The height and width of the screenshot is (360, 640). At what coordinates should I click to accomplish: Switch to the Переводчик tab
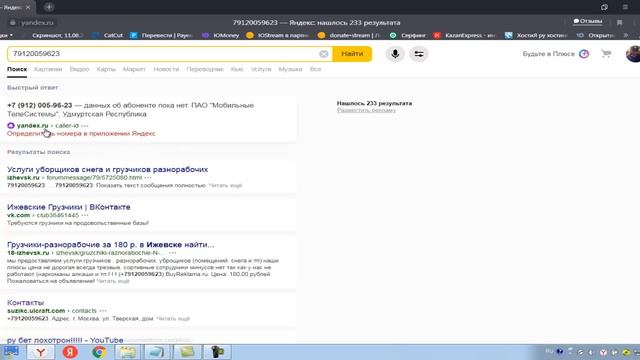point(205,69)
